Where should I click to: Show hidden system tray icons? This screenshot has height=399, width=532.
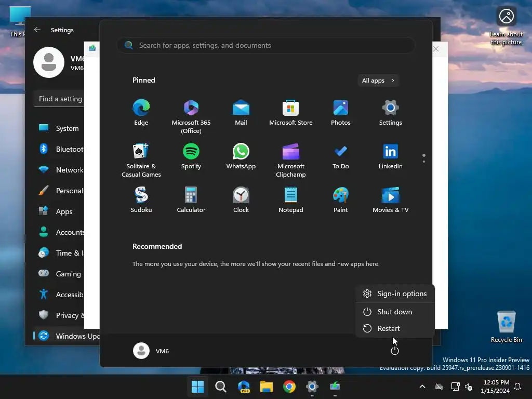pos(422,387)
